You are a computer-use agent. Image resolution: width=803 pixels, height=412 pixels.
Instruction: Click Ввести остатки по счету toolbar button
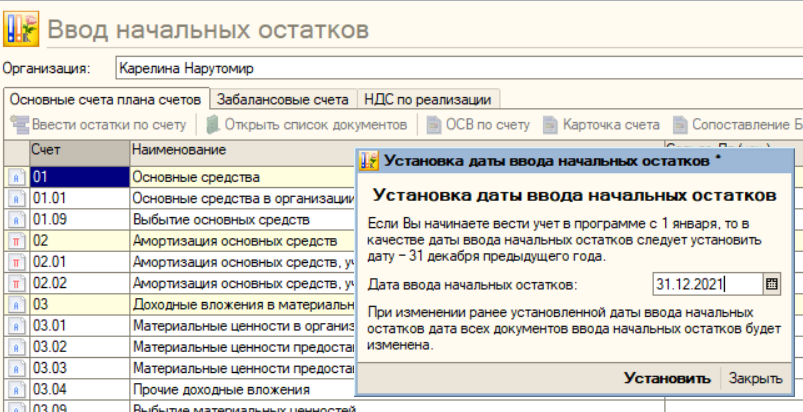click(x=98, y=124)
